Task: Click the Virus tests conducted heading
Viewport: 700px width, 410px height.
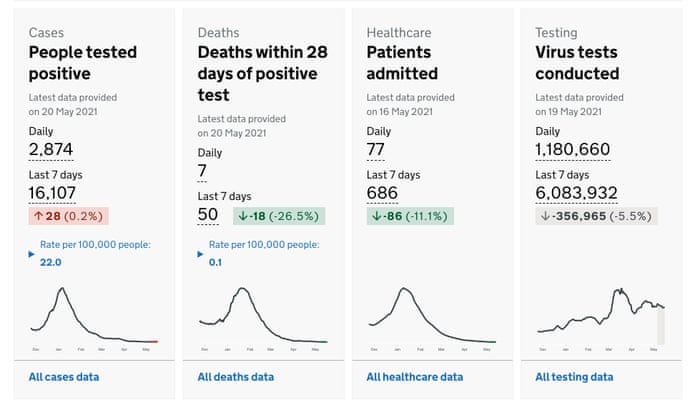Action: click(577, 62)
